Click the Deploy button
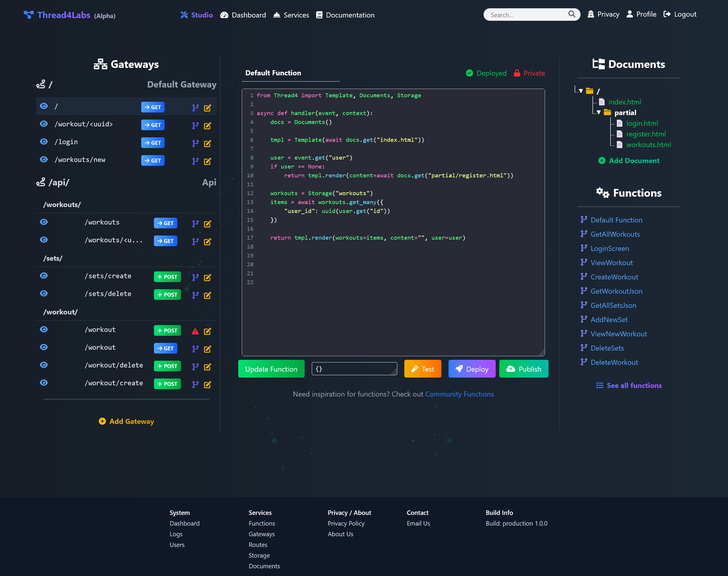Screen dimensions: 728x576 tap(472, 369)
